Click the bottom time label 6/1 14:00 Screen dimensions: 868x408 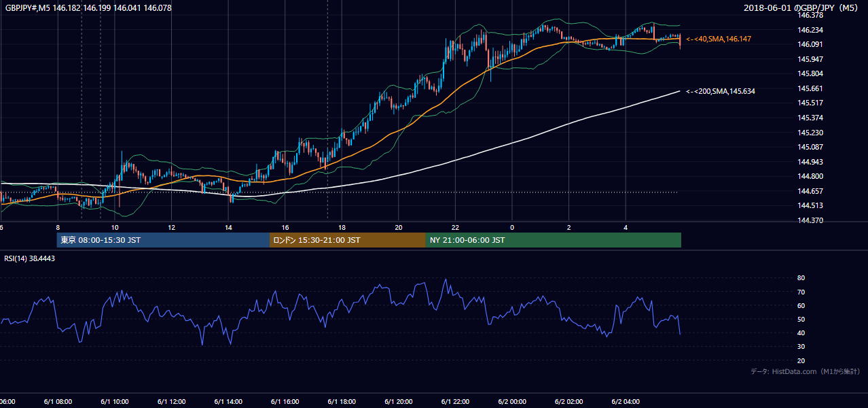[228, 402]
